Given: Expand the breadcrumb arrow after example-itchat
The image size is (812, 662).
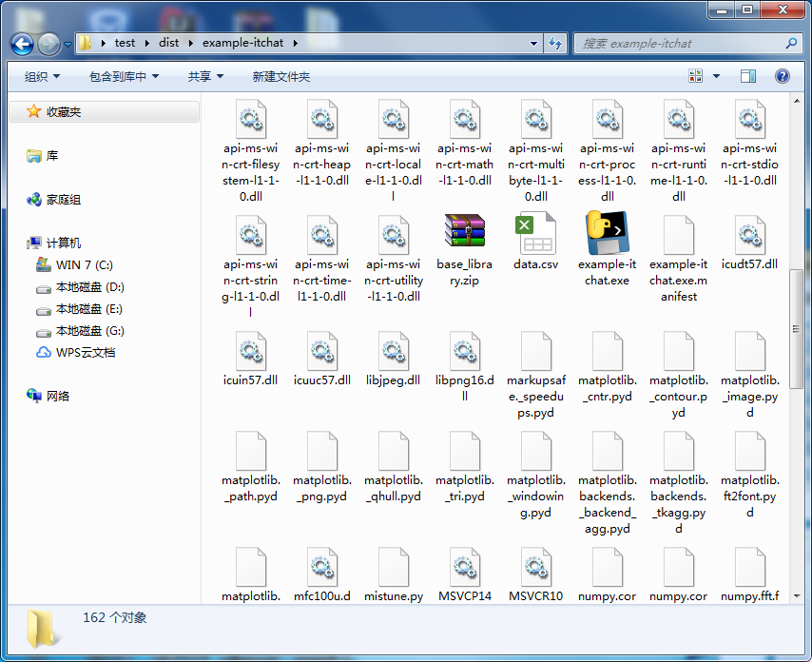Looking at the screenshot, I should click(x=295, y=43).
